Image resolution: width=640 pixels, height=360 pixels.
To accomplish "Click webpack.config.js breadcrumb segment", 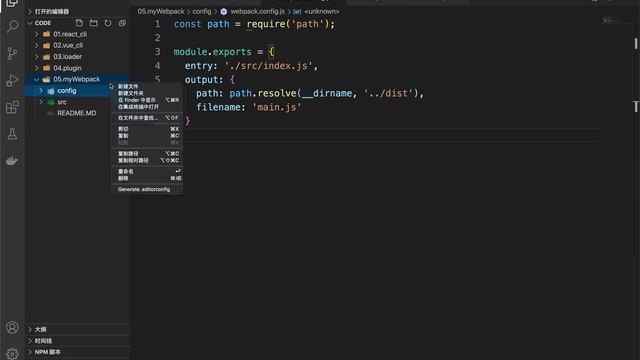I will coord(258,11).
